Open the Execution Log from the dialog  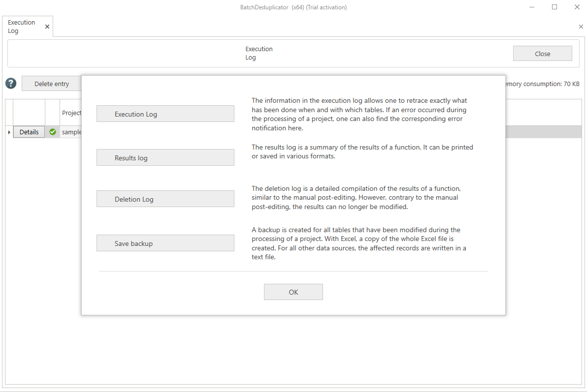click(x=165, y=114)
